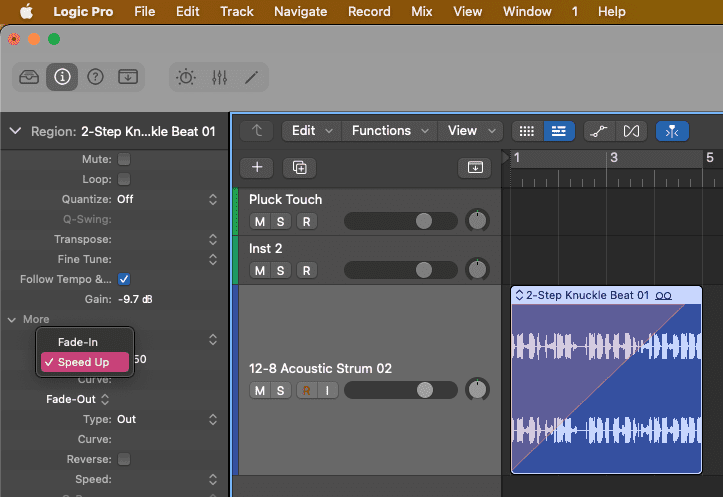Open the Navigate menu
The height and width of the screenshot is (497, 723).
[301, 12]
